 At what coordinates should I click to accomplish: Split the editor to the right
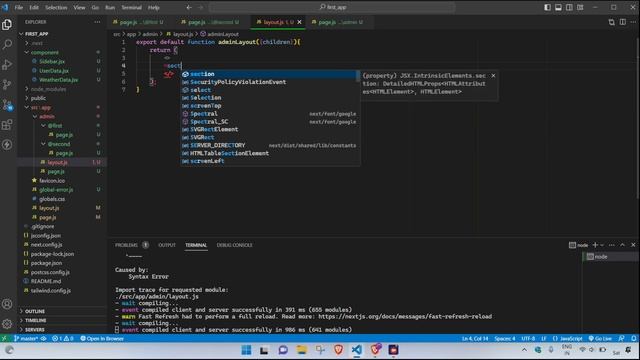point(622,22)
